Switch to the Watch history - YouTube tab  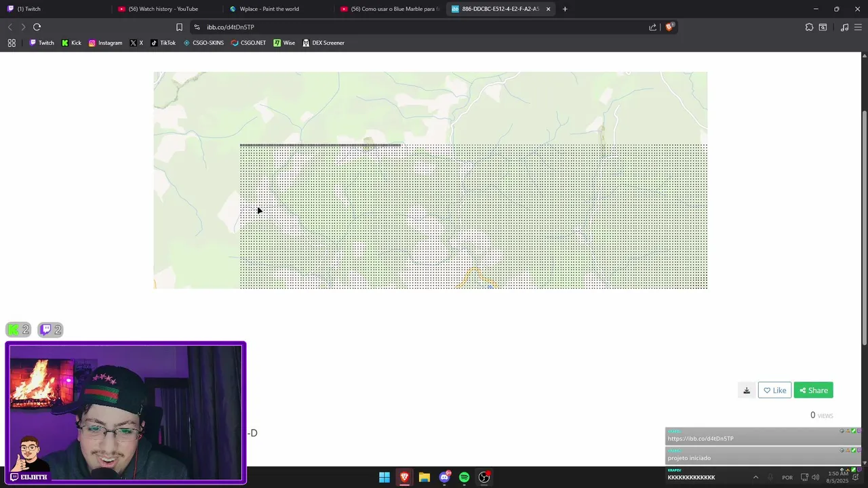(167, 9)
